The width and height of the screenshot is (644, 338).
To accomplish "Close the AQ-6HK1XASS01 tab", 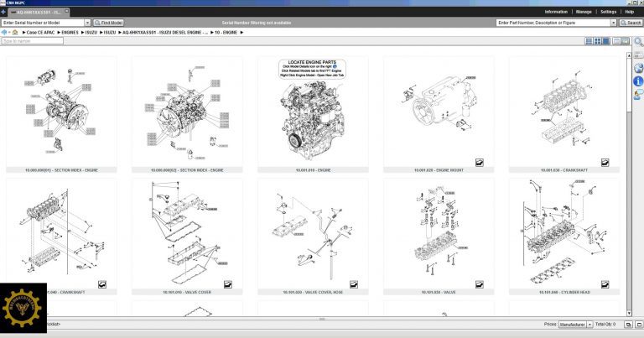I will click(66, 11).
